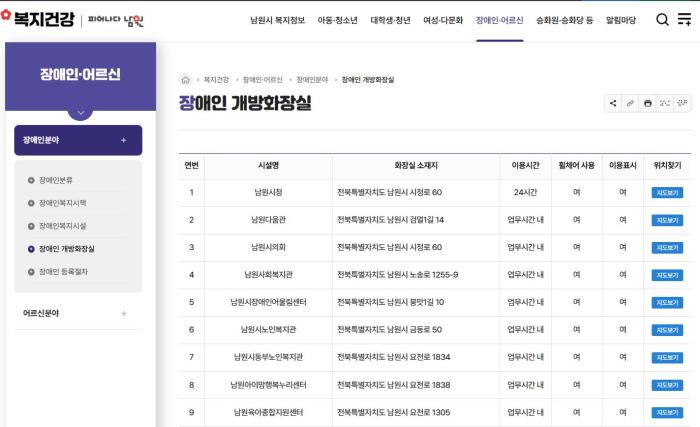Click 지도보기 for 남원시노인복지관
Viewport: 700px width, 427px height.
[x=667, y=330]
